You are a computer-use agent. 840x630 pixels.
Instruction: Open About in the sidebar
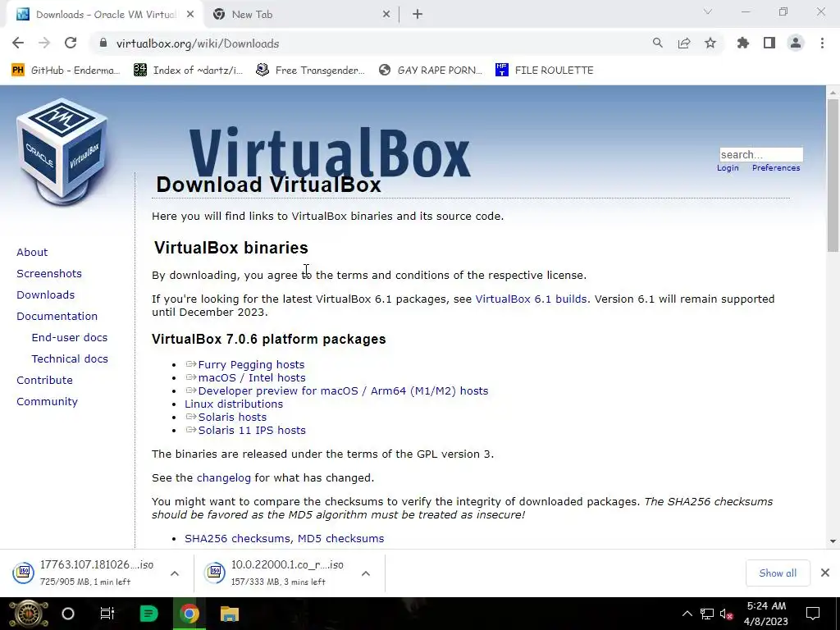pos(32,253)
